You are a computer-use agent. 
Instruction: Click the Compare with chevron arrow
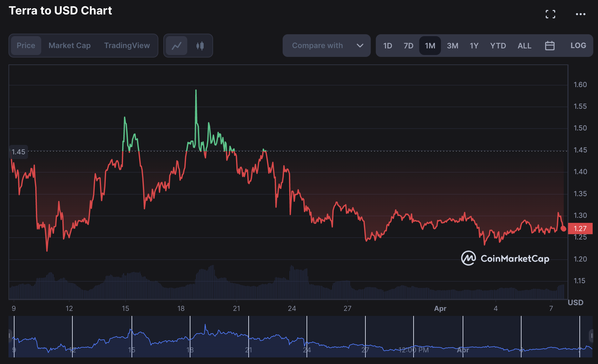coord(360,46)
